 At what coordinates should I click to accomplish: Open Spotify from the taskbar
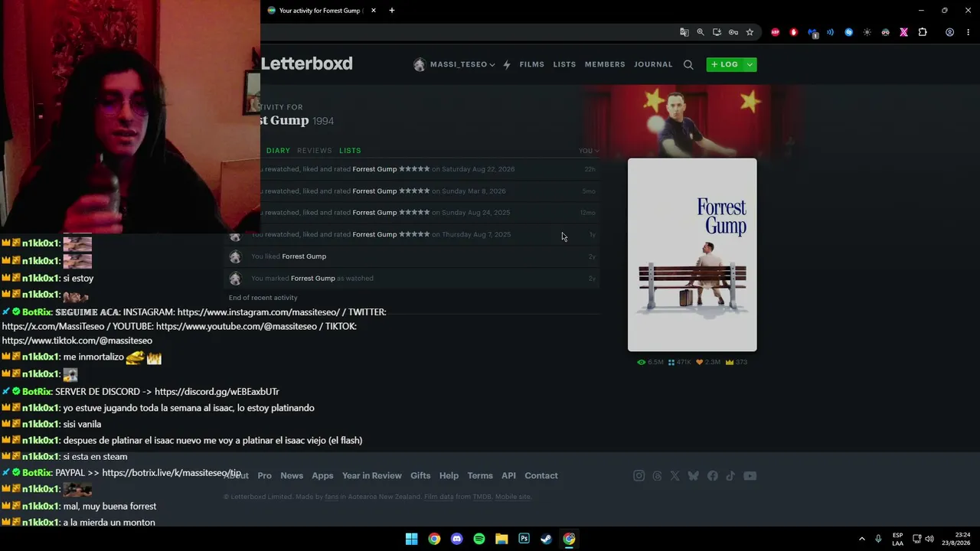[x=479, y=539]
